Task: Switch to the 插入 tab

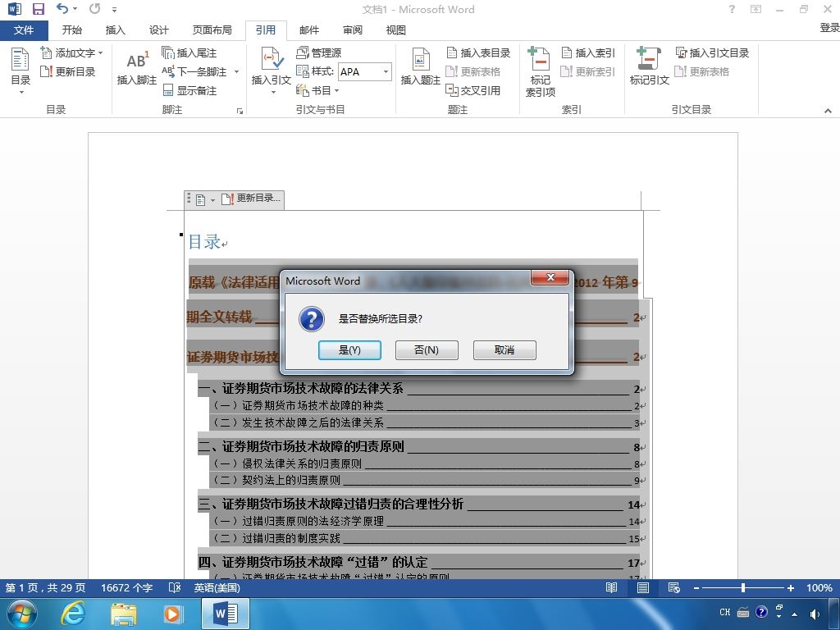Action: 115,30
